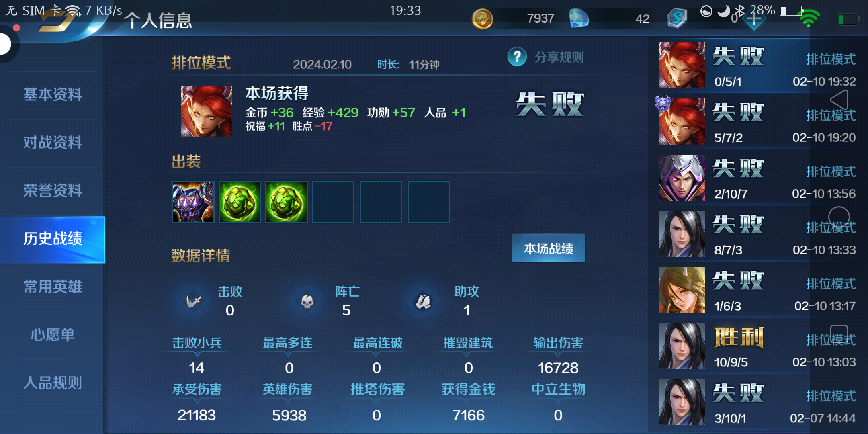Expand the 摧毁建筑 stat chevron
This screenshot has width=868, height=434.
click(x=467, y=354)
